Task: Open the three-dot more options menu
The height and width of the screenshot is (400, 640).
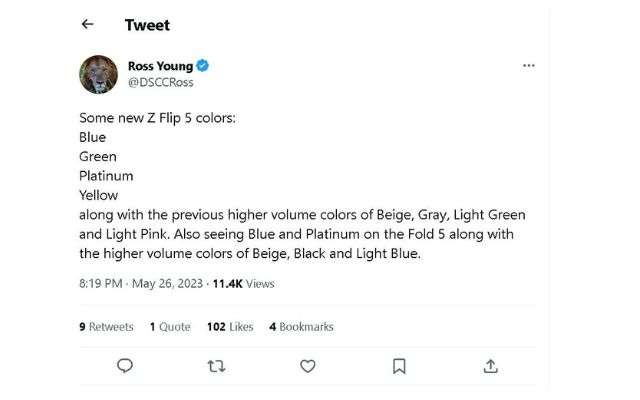Action: (529, 66)
